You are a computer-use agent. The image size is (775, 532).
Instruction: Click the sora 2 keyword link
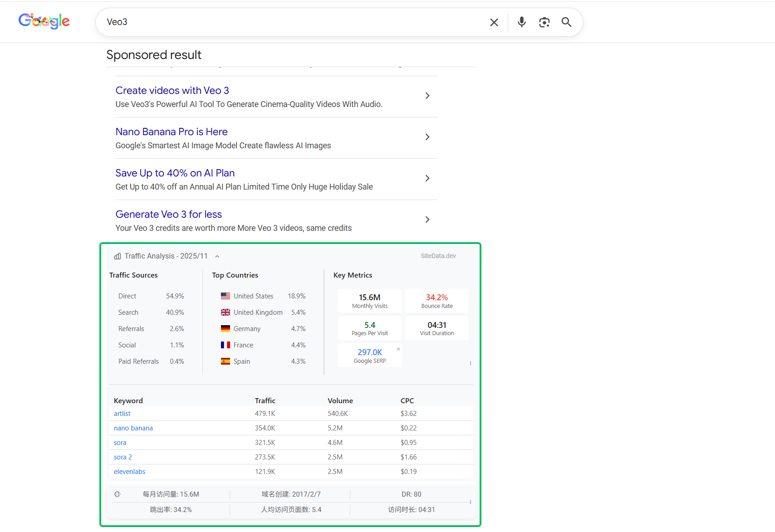point(123,457)
